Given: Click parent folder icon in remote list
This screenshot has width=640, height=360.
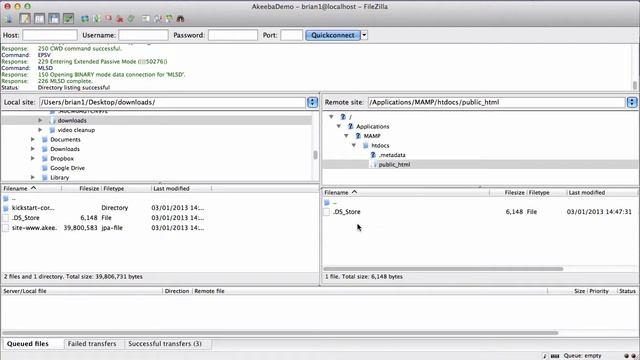Looking at the screenshot, I should pos(327,202).
